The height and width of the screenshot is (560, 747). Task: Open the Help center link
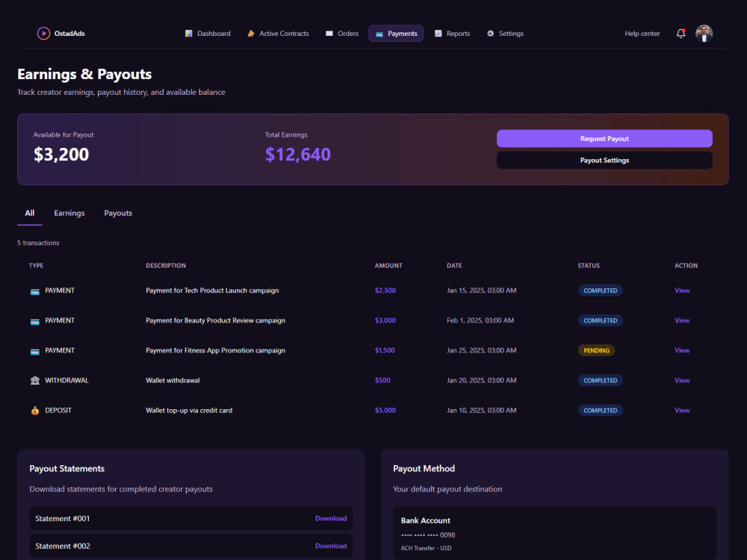click(x=642, y=34)
